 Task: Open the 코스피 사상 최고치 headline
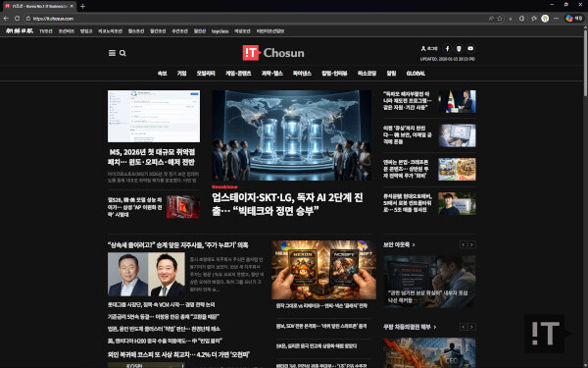pyautogui.click(x=179, y=354)
